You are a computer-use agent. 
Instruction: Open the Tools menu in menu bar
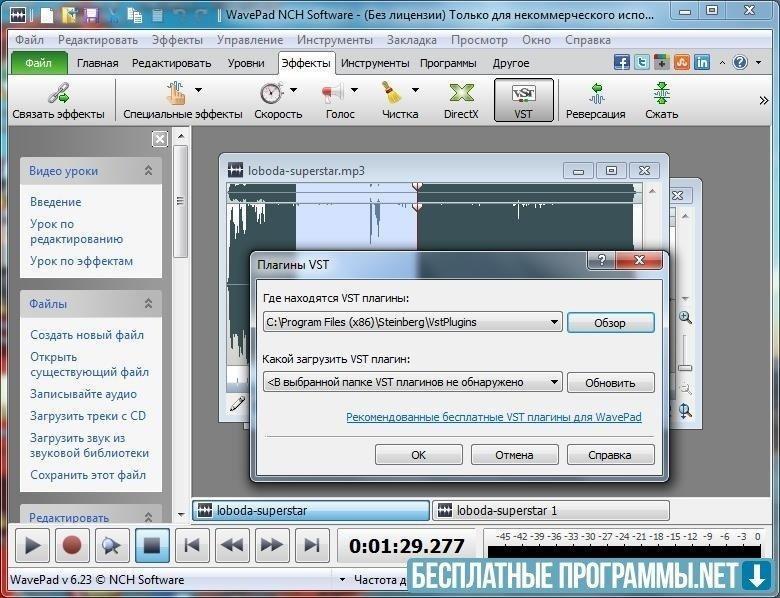[x=335, y=40]
